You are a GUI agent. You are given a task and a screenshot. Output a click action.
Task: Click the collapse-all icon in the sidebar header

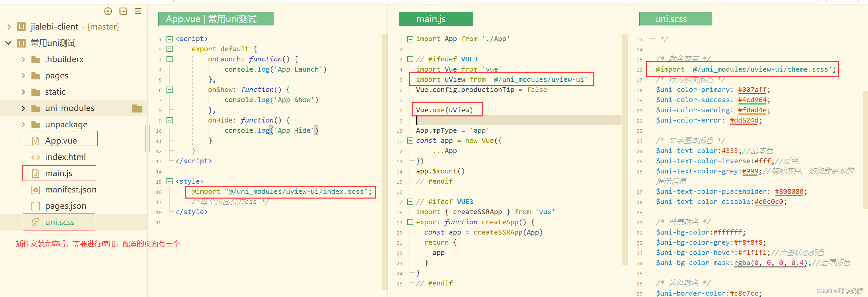pos(123,12)
